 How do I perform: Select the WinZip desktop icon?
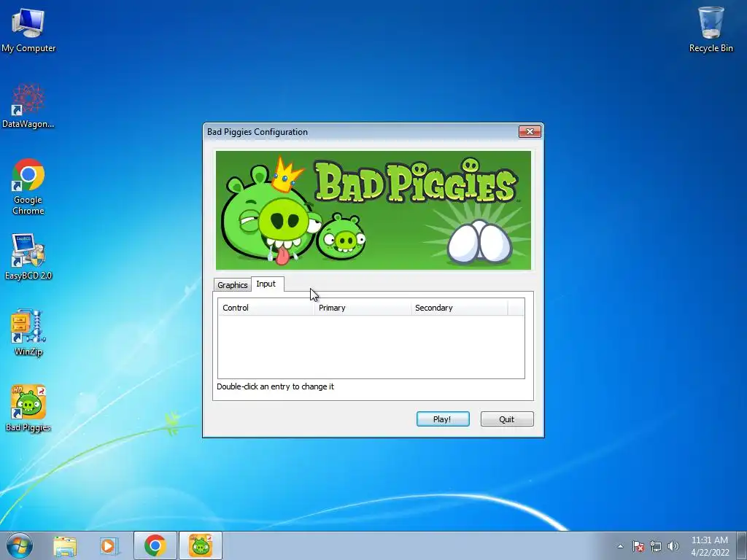click(28, 332)
